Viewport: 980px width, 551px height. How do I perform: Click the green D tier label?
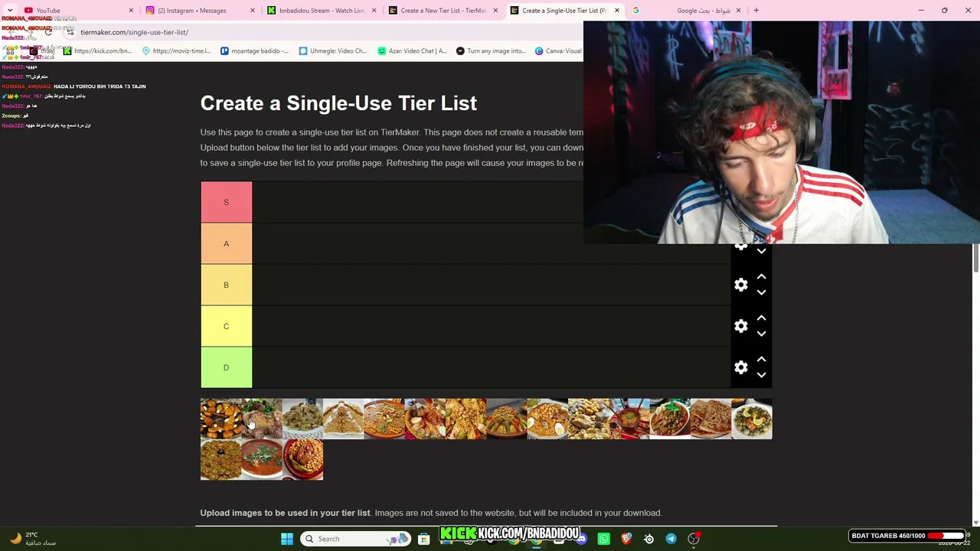(x=226, y=367)
